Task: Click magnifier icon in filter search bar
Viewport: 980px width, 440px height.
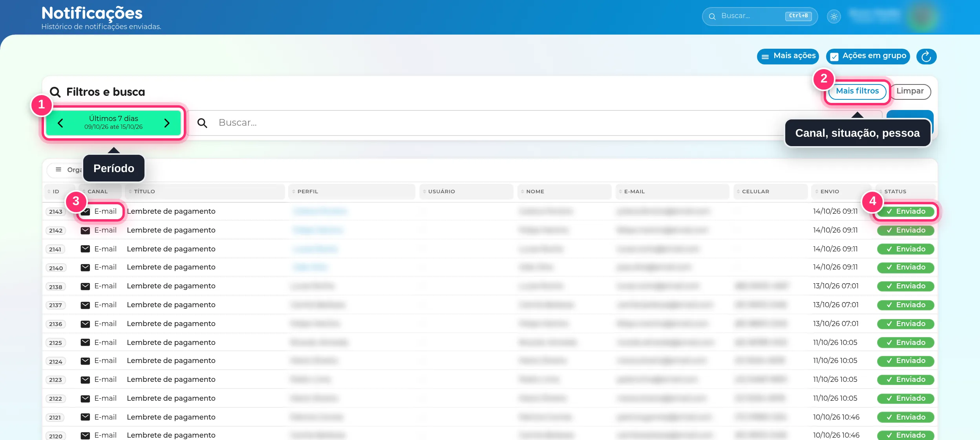Action: click(x=202, y=123)
